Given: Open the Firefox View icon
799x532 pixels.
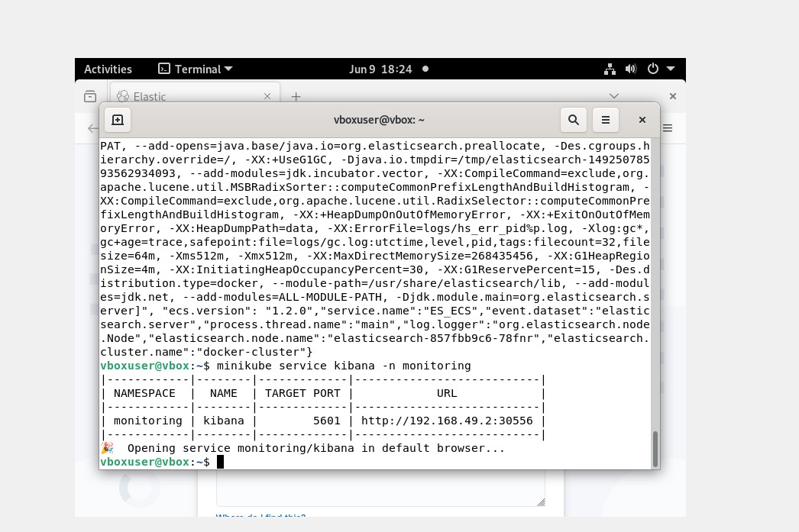Looking at the screenshot, I should [90, 96].
